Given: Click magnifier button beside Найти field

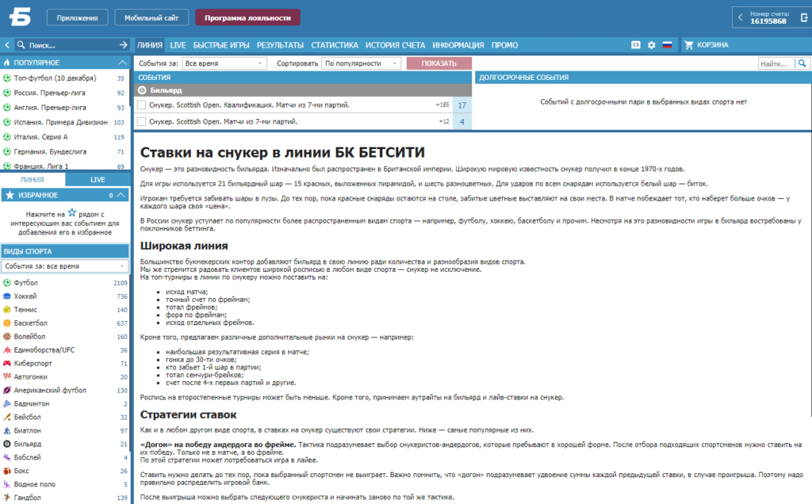Looking at the screenshot, I should [802, 63].
